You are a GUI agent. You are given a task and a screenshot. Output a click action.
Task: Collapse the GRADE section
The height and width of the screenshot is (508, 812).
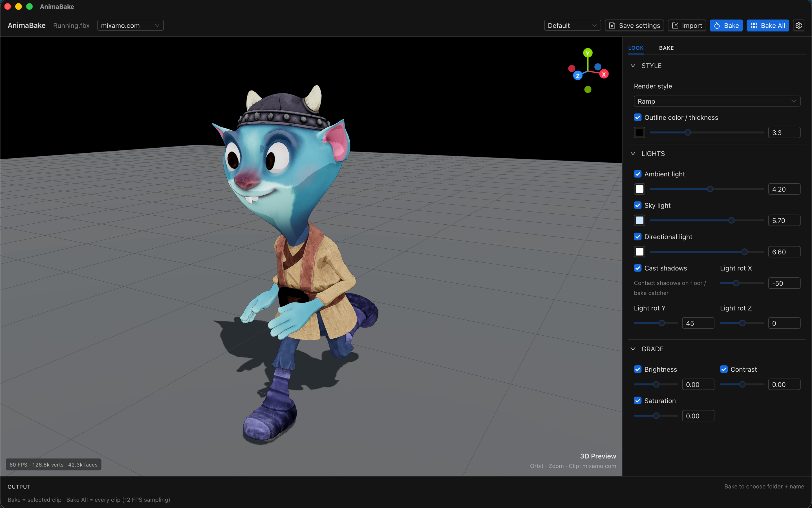[x=633, y=349]
